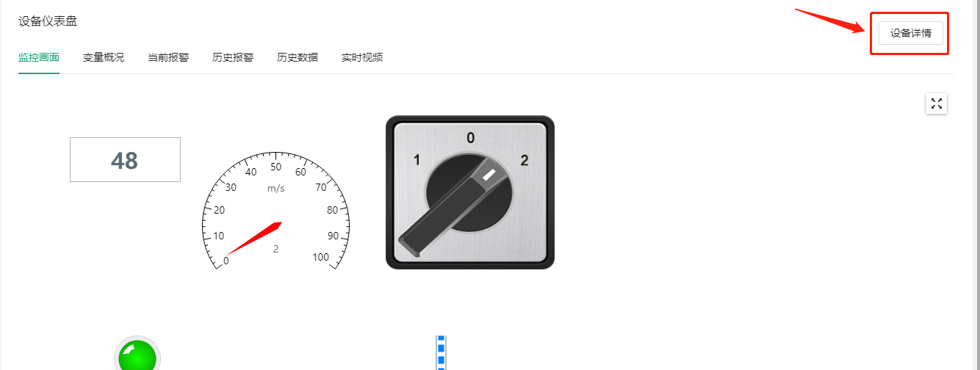Click the 设备仪表盘 page title

(48, 21)
